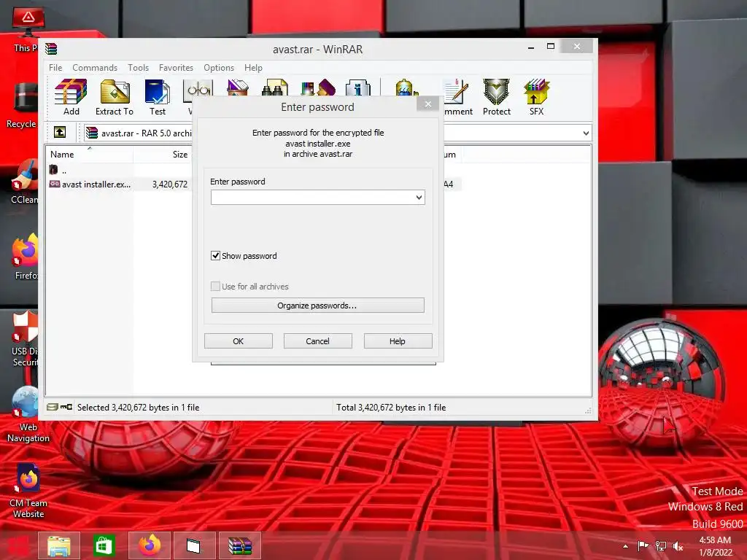The image size is (747, 560).
Task: Click the muted volume tray icon
Action: click(678, 545)
